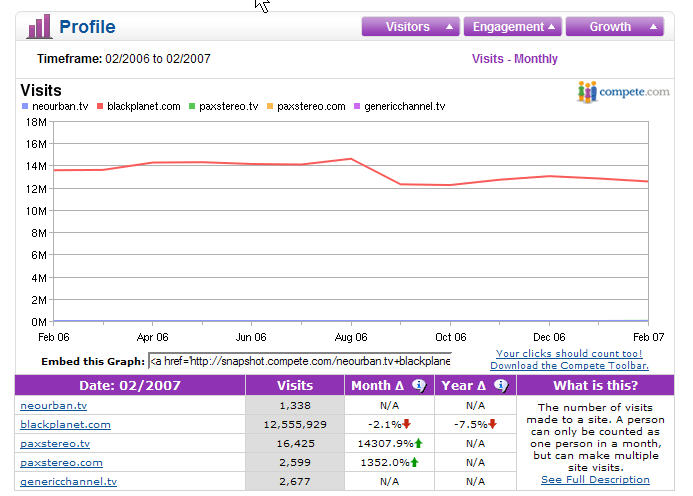693x496 pixels.
Task: Open the Engagement dropdown menu
Action: click(513, 27)
